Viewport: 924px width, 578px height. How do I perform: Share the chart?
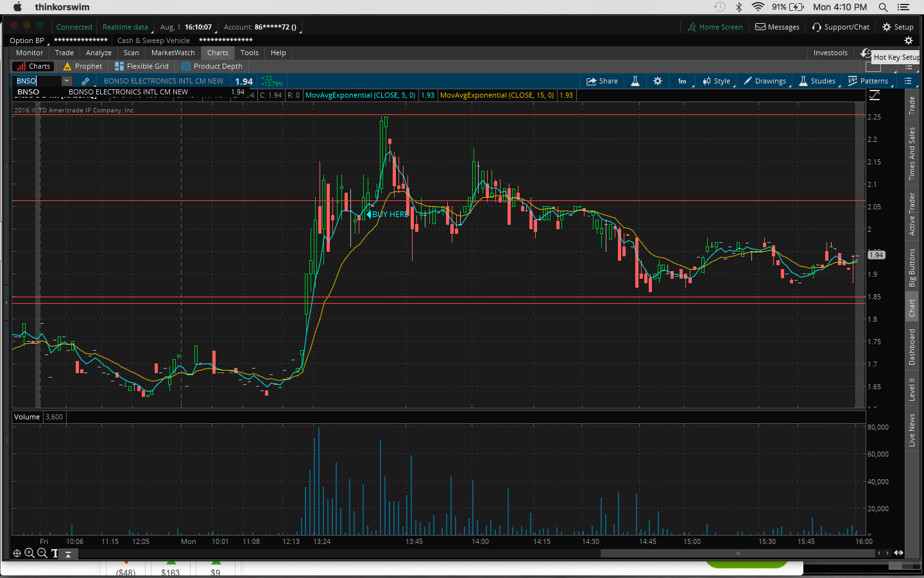pyautogui.click(x=602, y=81)
